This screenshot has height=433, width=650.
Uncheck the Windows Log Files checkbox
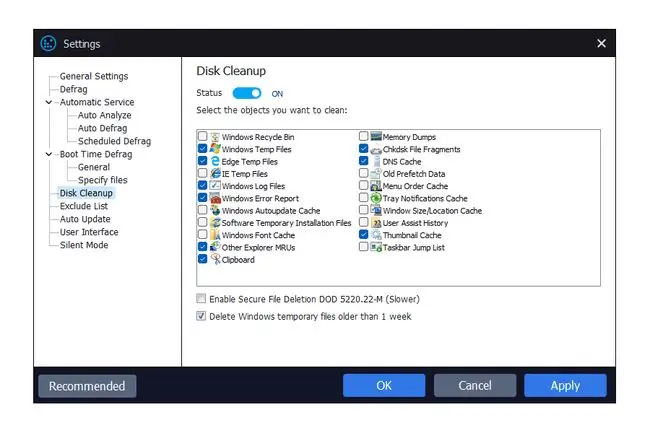(x=202, y=185)
